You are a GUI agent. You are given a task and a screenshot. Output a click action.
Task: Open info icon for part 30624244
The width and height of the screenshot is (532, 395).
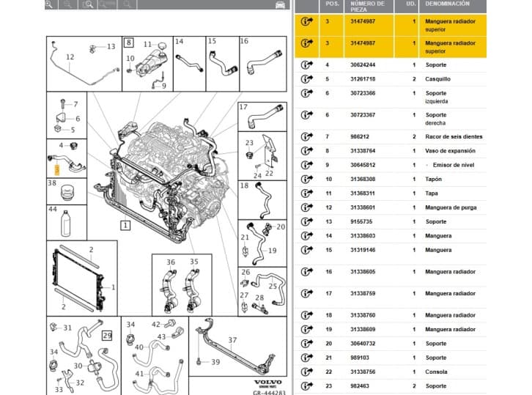coord(307,64)
